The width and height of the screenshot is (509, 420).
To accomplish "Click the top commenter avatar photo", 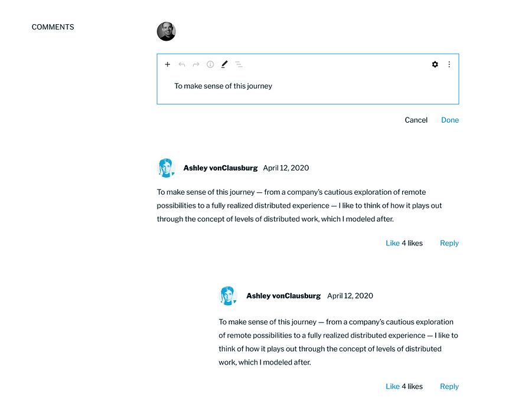I will click(166, 31).
